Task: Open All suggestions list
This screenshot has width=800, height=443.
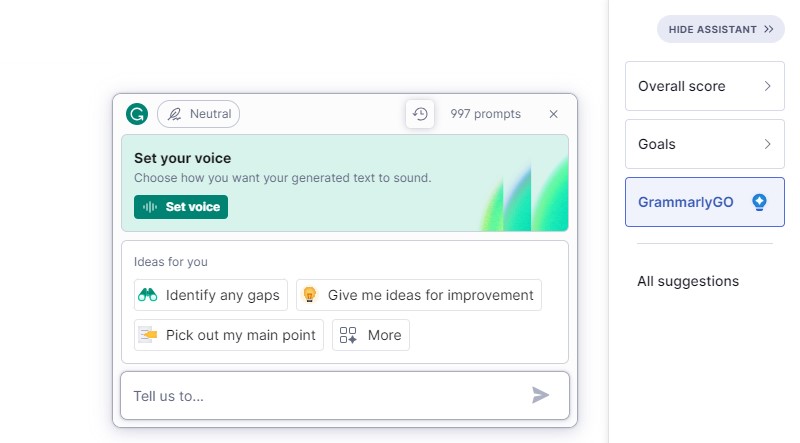Action: pos(688,281)
